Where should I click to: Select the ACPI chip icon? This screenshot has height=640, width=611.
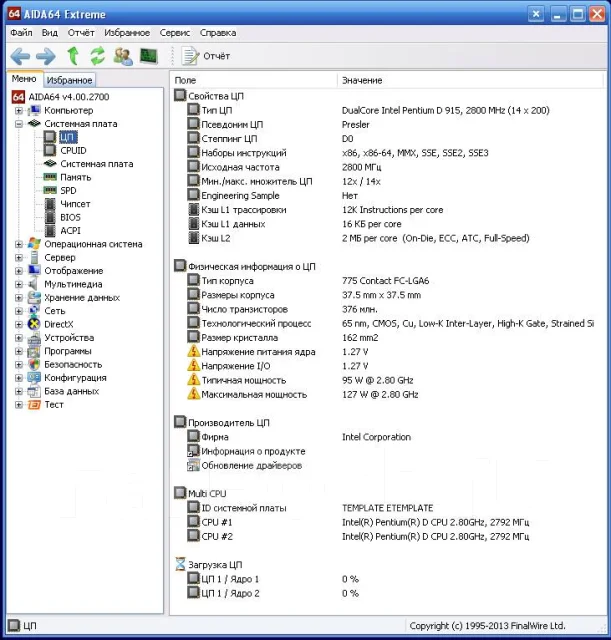(x=50, y=231)
